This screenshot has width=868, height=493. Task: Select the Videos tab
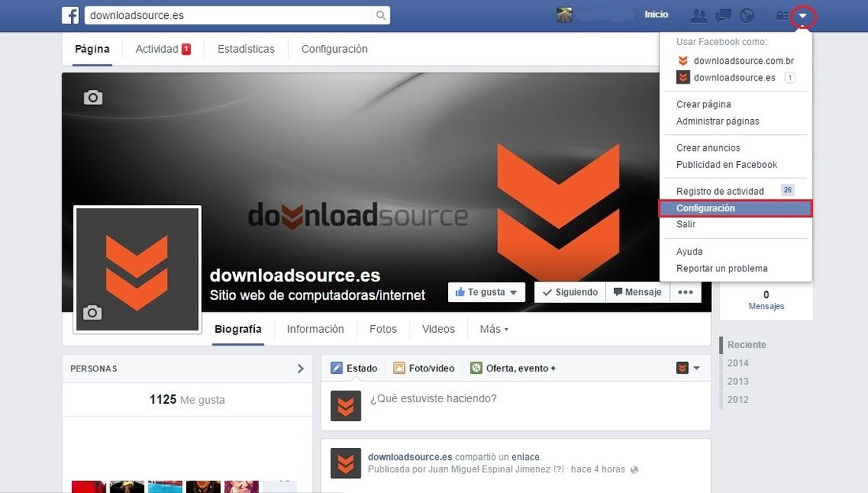click(x=439, y=329)
